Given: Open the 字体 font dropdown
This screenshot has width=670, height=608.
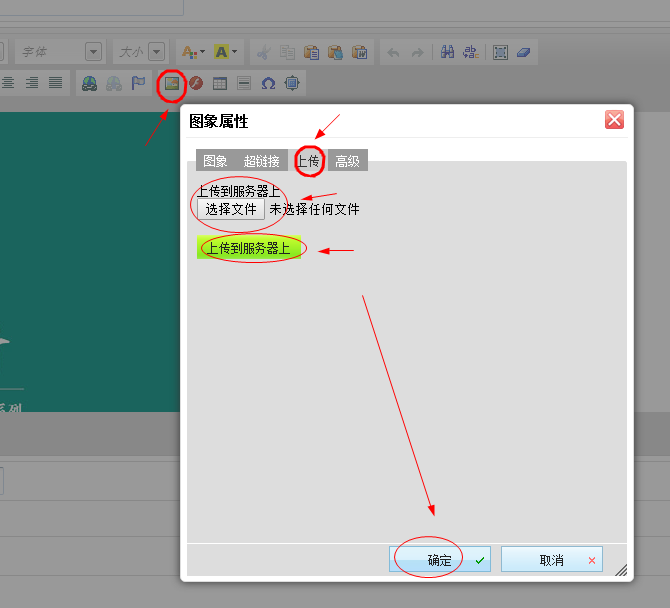Looking at the screenshot, I should pos(93,52).
